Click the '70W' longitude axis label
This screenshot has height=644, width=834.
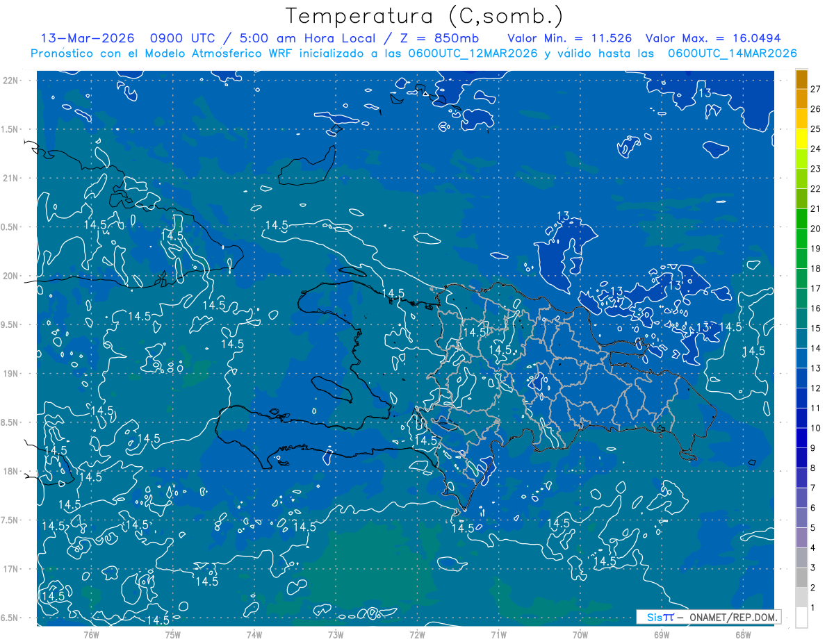coord(580,634)
